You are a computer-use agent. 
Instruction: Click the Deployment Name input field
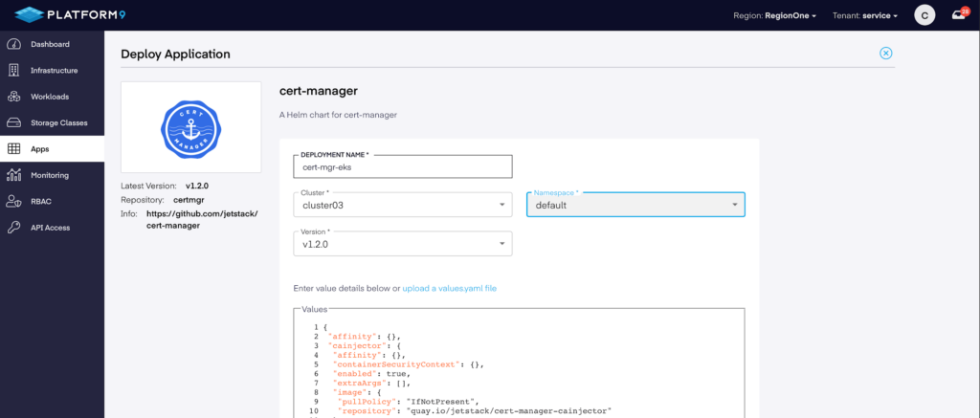pos(403,166)
